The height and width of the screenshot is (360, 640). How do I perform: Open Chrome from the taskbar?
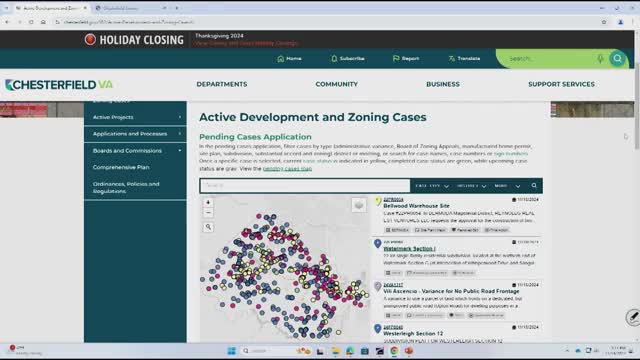(394, 351)
